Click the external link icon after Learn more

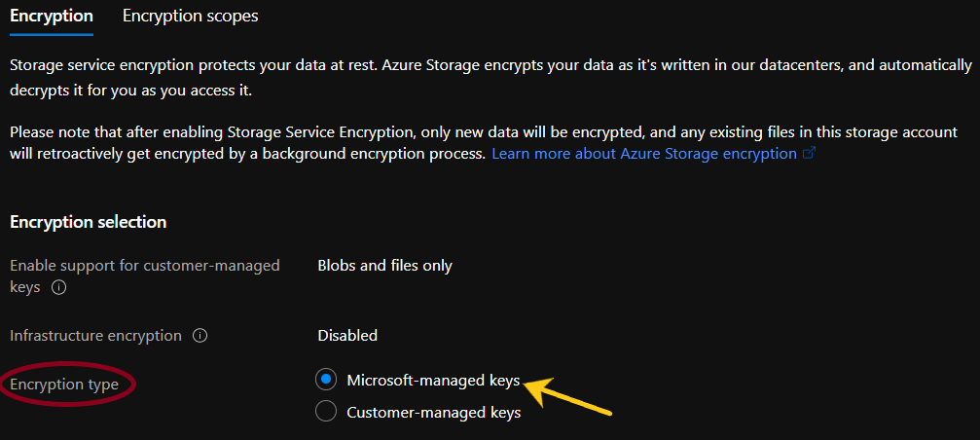pyautogui.click(x=808, y=154)
